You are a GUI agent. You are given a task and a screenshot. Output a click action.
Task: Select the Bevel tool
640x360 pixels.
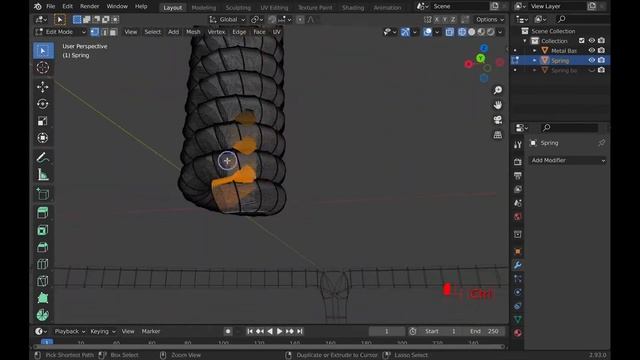pos(43,247)
